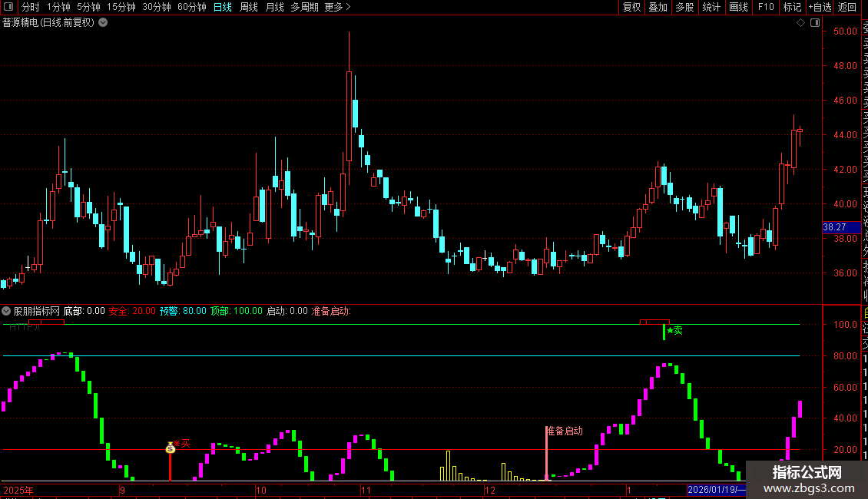Click the money bag 买 signal icon

[x=171, y=447]
